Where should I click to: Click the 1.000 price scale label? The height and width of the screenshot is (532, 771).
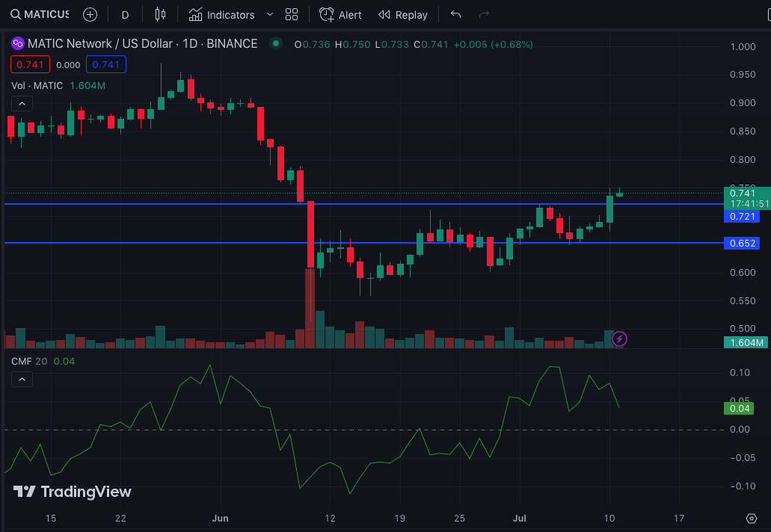point(743,46)
